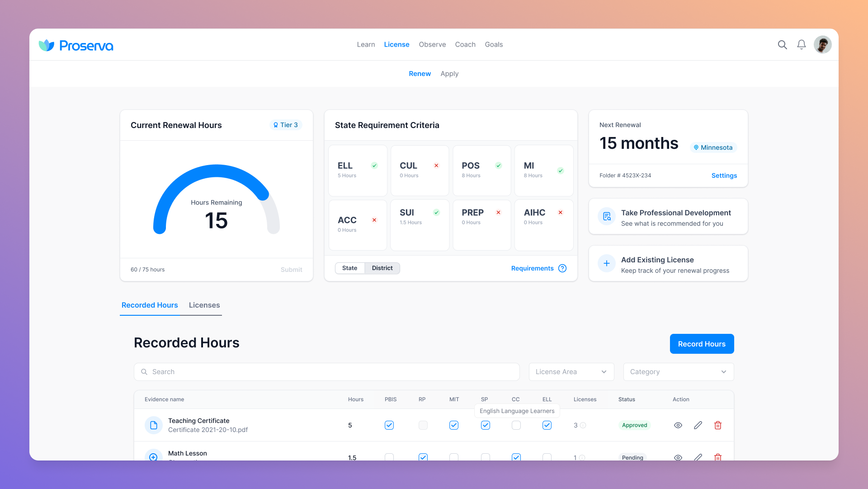Edit the Math Lesson row

click(698, 457)
